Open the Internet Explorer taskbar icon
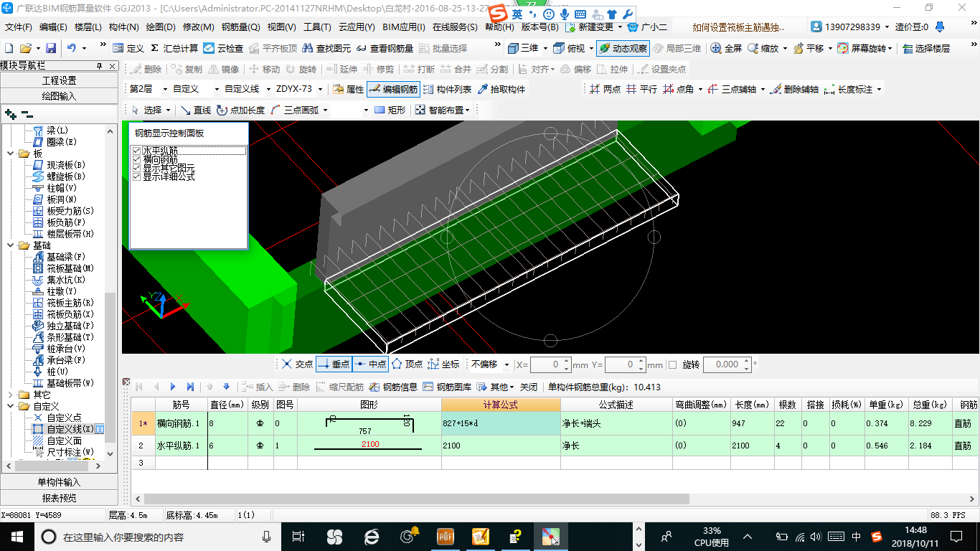980x551 pixels. (x=372, y=536)
